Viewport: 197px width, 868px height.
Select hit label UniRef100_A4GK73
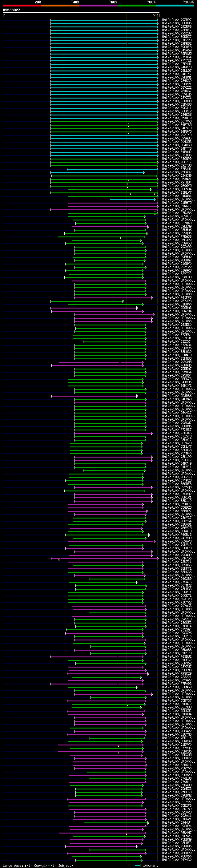(x=177, y=67)
